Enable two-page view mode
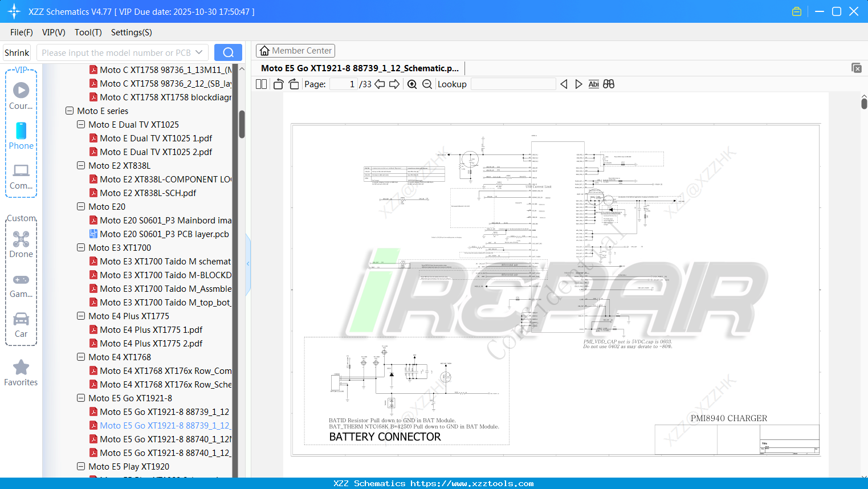 (260, 84)
